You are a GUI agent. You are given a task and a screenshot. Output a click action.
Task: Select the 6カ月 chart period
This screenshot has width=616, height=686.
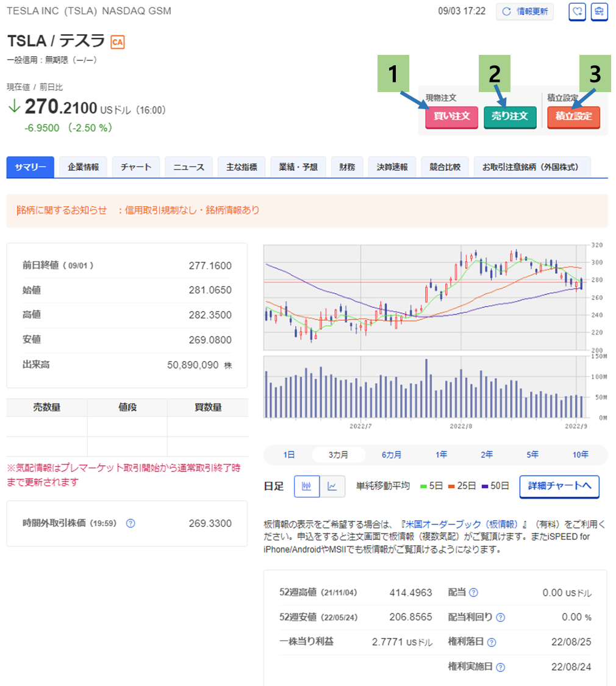[391, 455]
